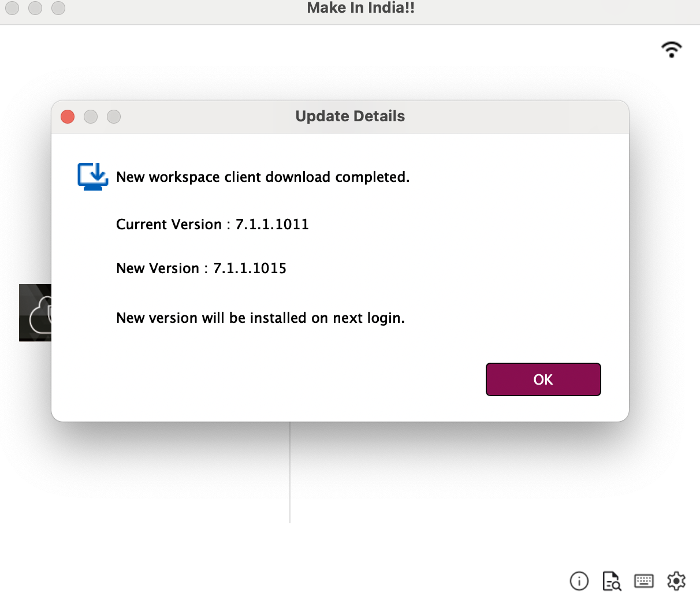Click 'New version will be installed' notice
This screenshot has width=700, height=596.
(x=260, y=318)
